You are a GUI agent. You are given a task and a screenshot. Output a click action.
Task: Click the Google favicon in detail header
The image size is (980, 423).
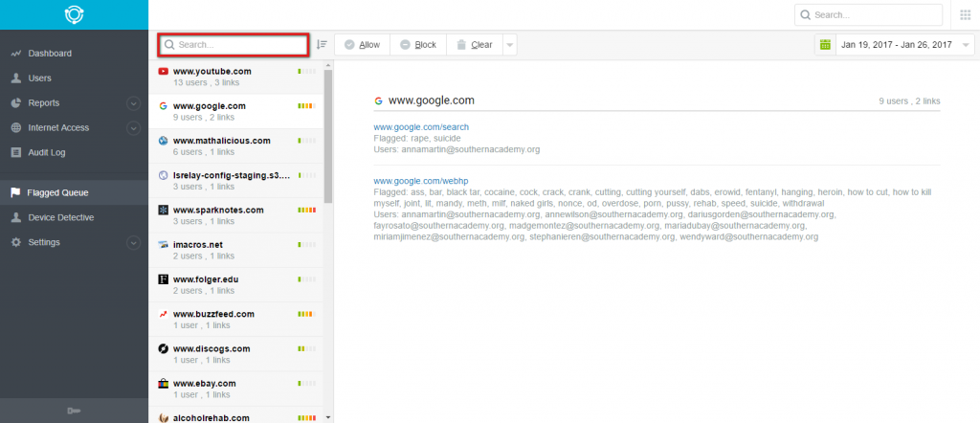click(378, 100)
